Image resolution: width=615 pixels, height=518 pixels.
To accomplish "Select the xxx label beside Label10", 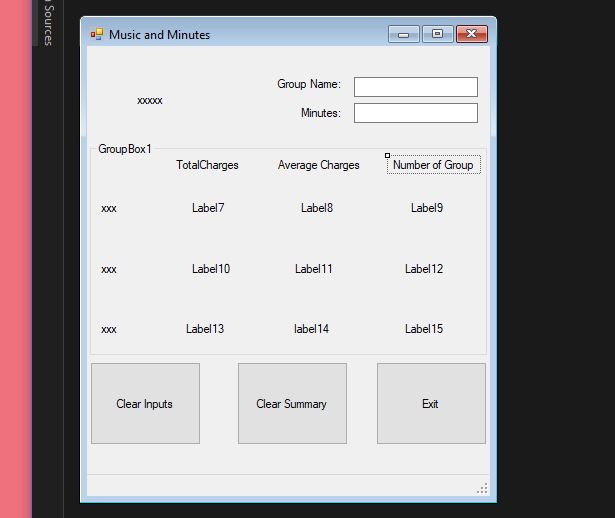I will click(x=109, y=270).
